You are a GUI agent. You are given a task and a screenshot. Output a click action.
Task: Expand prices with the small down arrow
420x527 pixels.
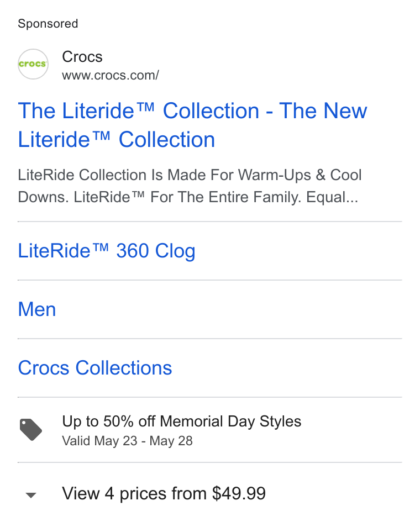31,495
